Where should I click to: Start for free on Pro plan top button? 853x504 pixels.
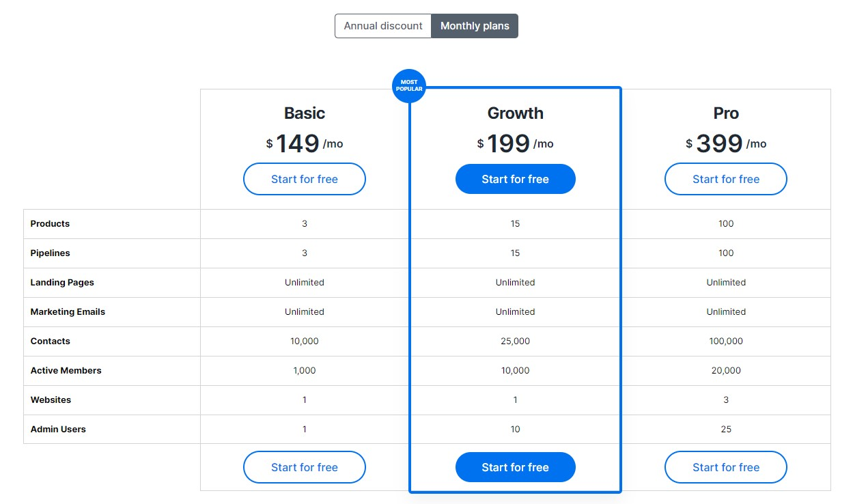[726, 179]
